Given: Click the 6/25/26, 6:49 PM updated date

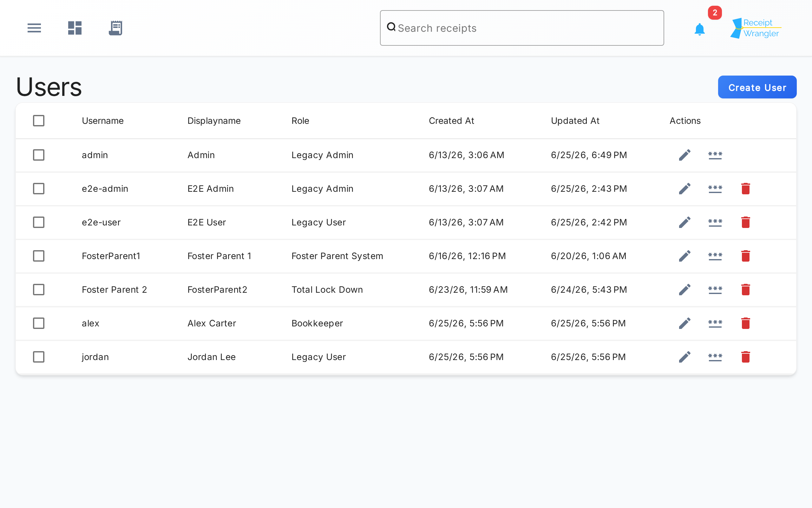Looking at the screenshot, I should click(589, 155).
